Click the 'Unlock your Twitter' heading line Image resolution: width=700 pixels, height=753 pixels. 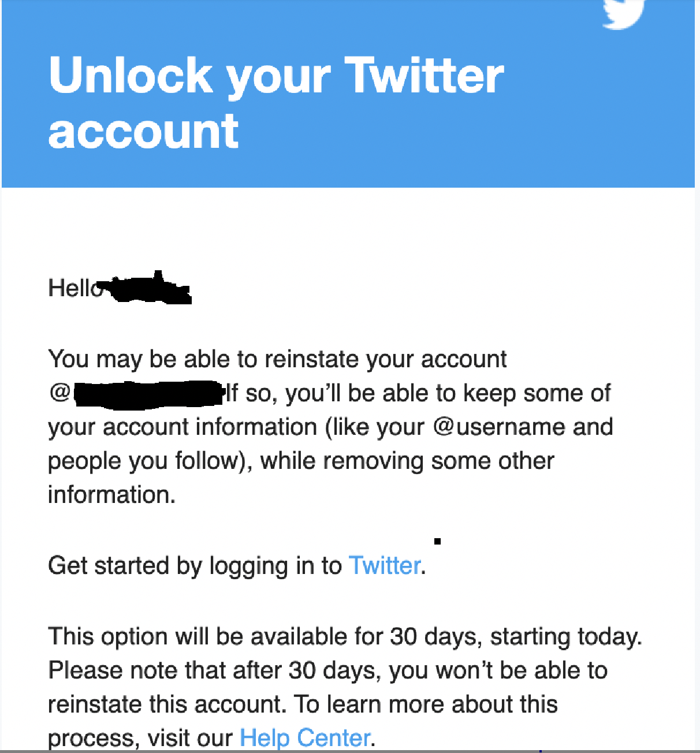(x=277, y=76)
